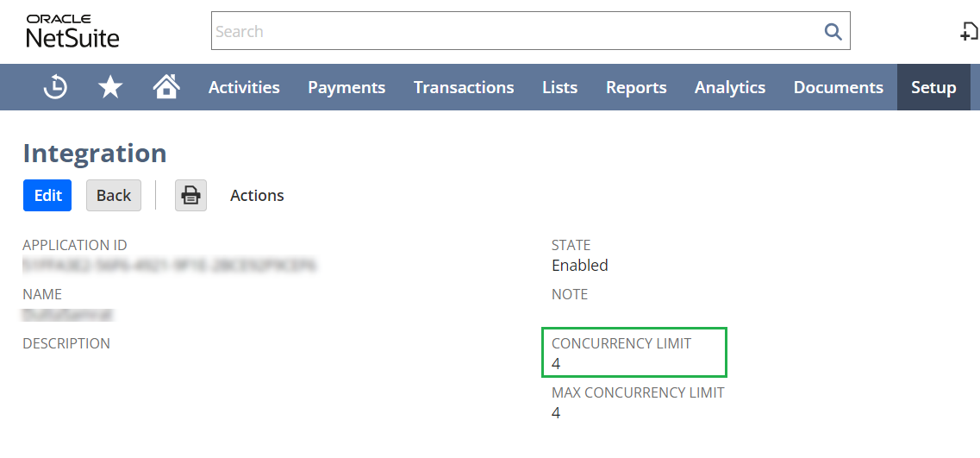The width and height of the screenshot is (980, 458).
Task: Click the Back button
Action: click(x=114, y=196)
